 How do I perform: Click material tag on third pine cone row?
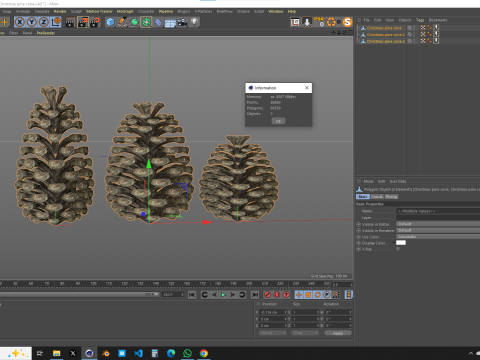tap(436, 41)
